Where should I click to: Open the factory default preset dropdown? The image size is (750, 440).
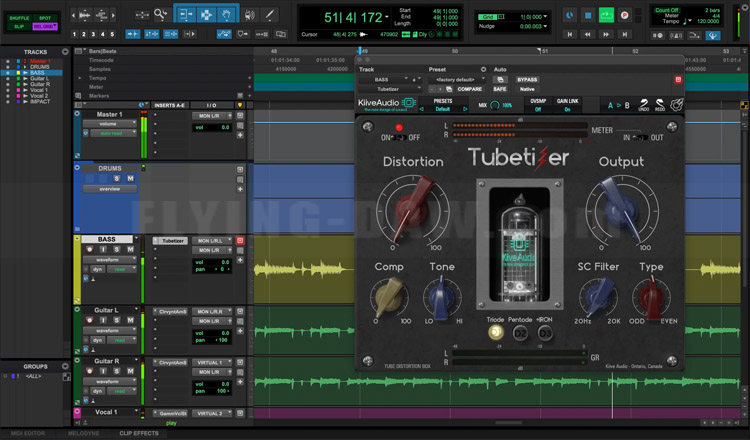pos(458,79)
